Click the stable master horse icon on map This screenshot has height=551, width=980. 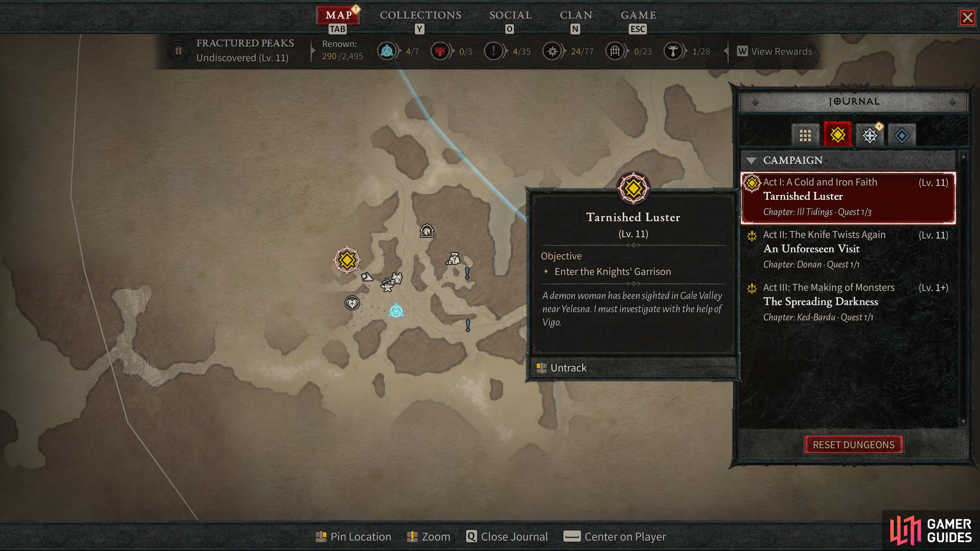click(x=426, y=231)
